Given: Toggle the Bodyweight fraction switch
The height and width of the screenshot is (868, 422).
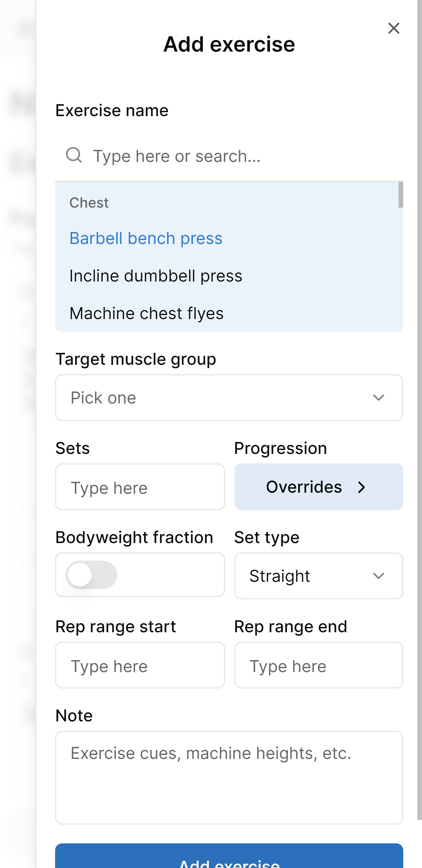Looking at the screenshot, I should pos(92,575).
